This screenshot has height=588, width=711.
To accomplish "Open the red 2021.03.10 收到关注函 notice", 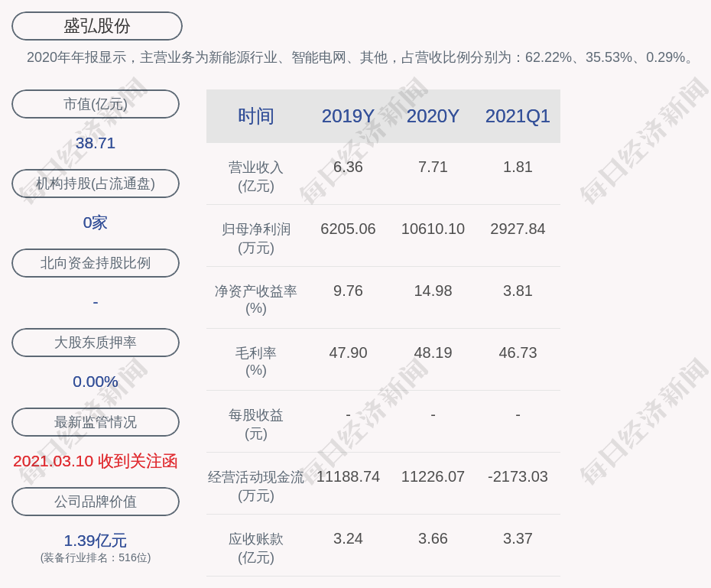I will pyautogui.click(x=96, y=461).
